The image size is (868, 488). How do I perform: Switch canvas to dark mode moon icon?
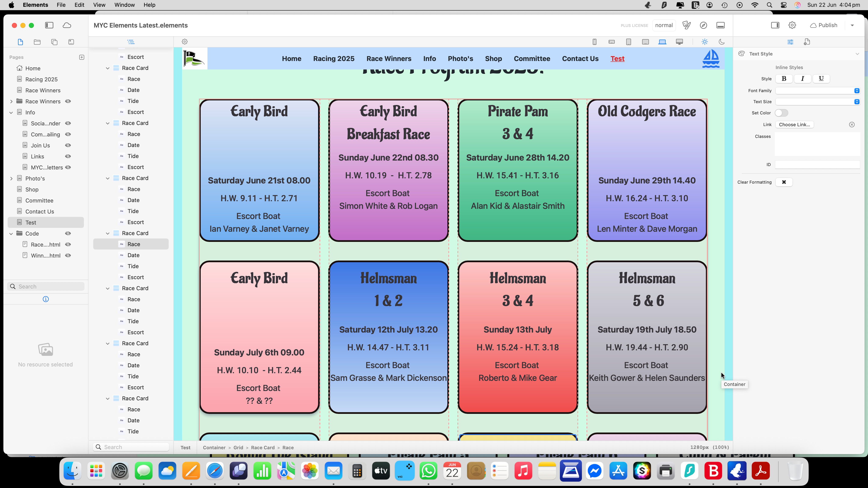tap(721, 42)
